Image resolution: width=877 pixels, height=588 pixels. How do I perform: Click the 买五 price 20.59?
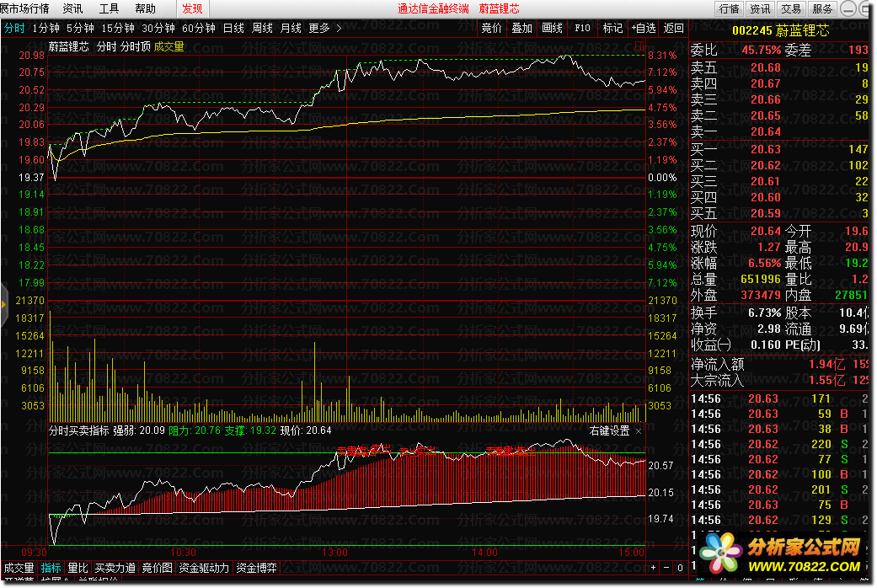(x=765, y=213)
